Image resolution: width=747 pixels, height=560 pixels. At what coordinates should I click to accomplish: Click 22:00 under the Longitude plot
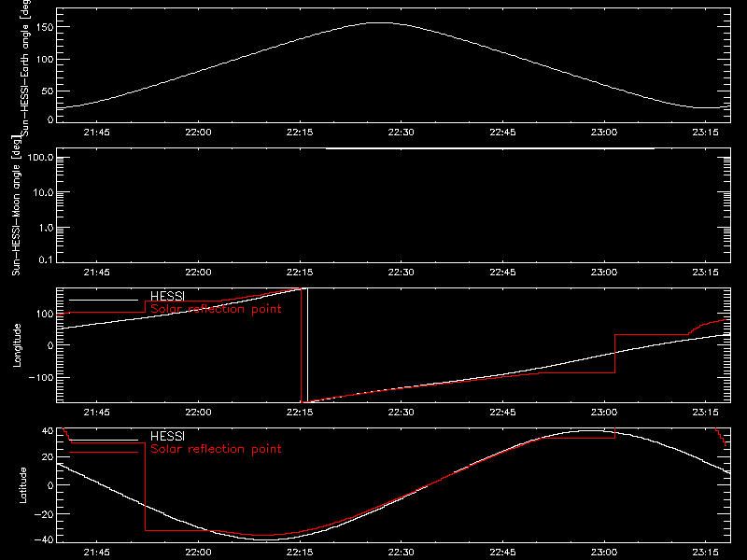pos(198,413)
